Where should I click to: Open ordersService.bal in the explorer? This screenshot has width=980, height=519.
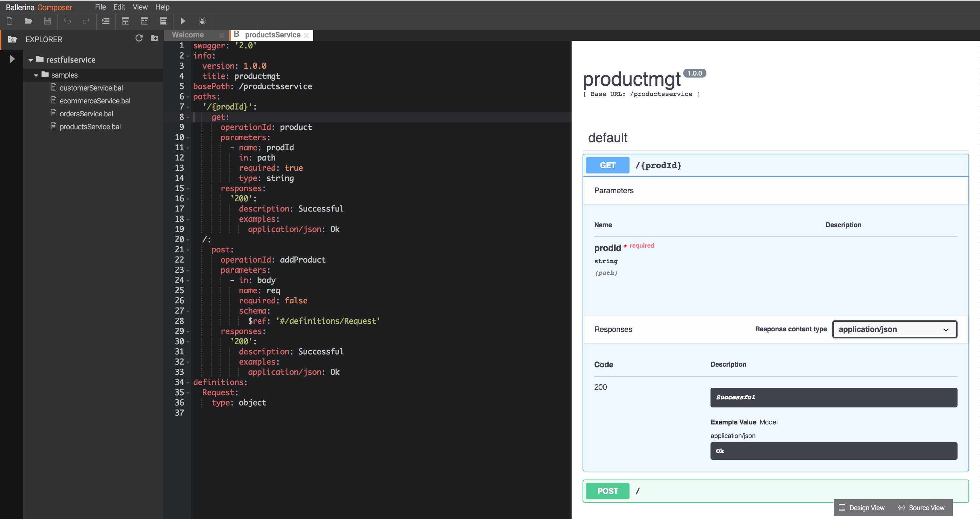(86, 114)
